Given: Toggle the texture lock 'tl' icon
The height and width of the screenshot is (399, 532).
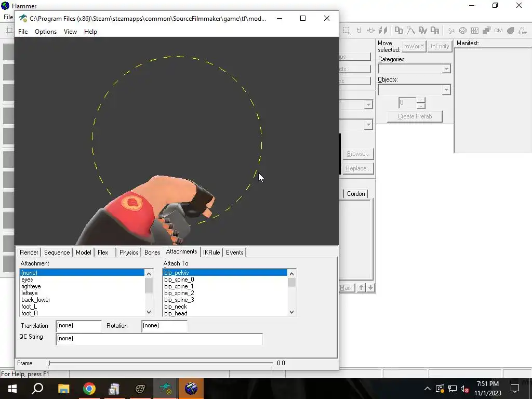Looking at the screenshot, I should [x=358, y=31].
